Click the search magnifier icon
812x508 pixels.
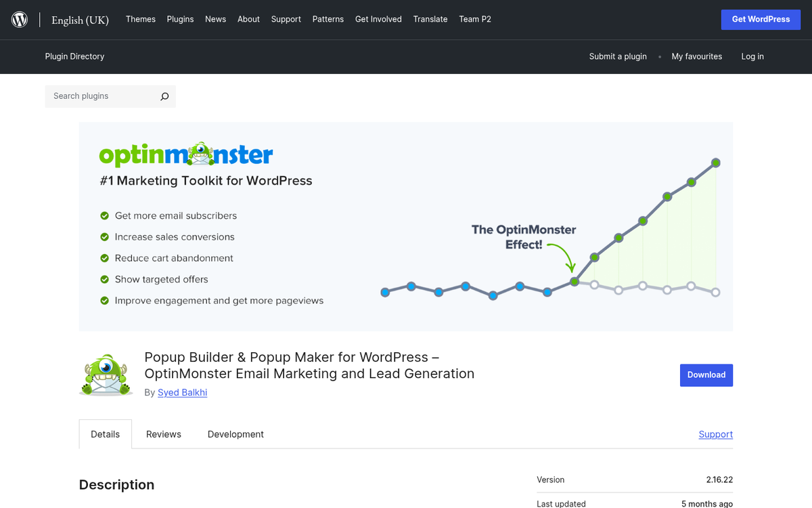tap(164, 96)
